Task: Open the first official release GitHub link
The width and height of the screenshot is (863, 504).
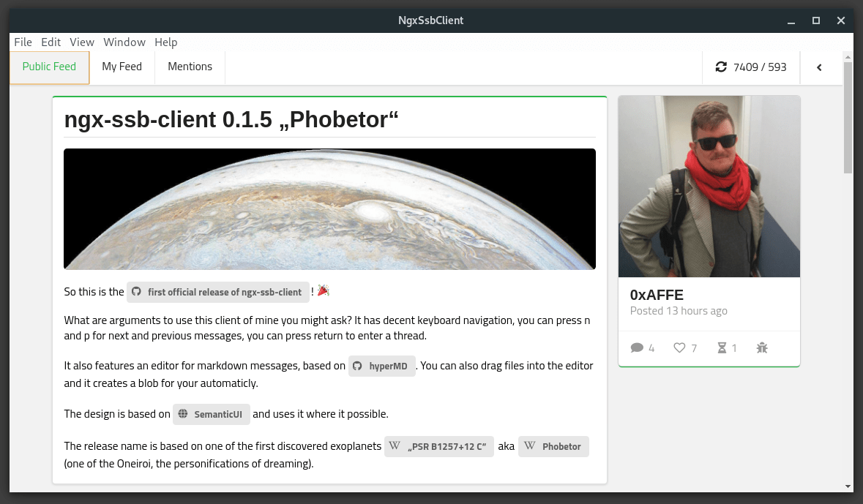Action: click(218, 292)
